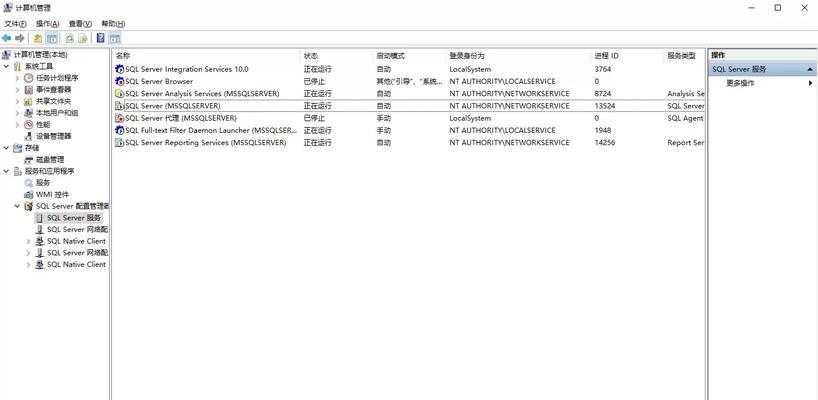Viewport: 818px width, 400px height.
Task: Click the 共享文件夹 tree icon
Action: [x=29, y=101]
